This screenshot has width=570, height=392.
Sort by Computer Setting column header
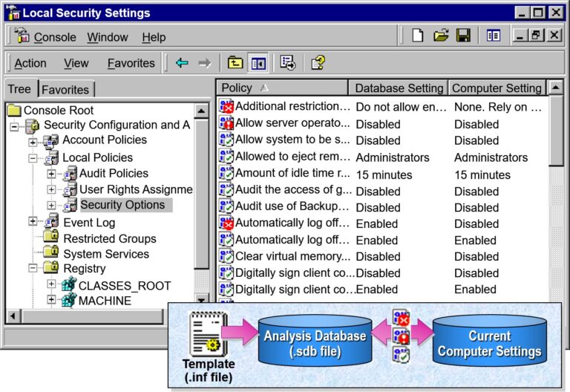(x=497, y=88)
